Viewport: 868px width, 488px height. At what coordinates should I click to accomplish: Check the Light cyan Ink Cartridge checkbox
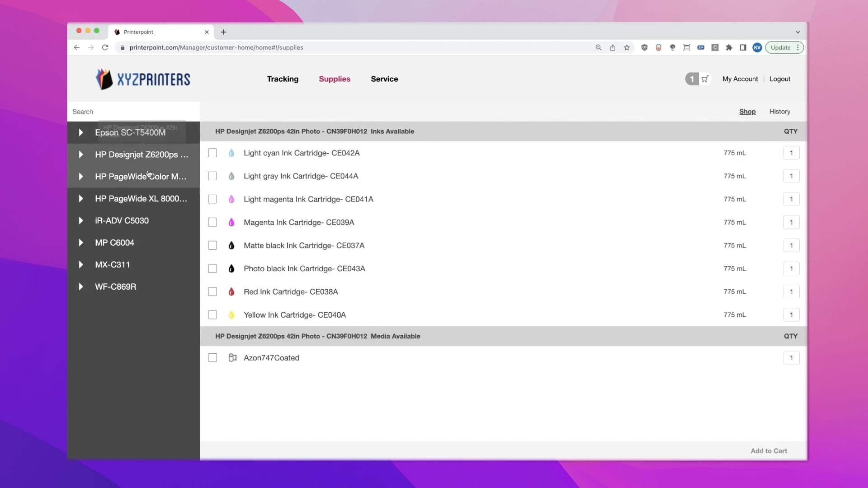tap(212, 153)
